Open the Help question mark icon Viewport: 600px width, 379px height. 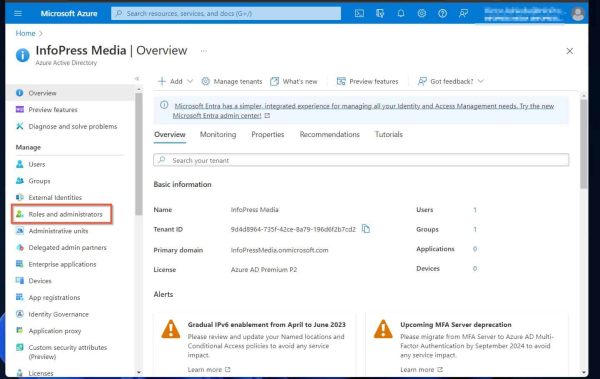tap(442, 13)
